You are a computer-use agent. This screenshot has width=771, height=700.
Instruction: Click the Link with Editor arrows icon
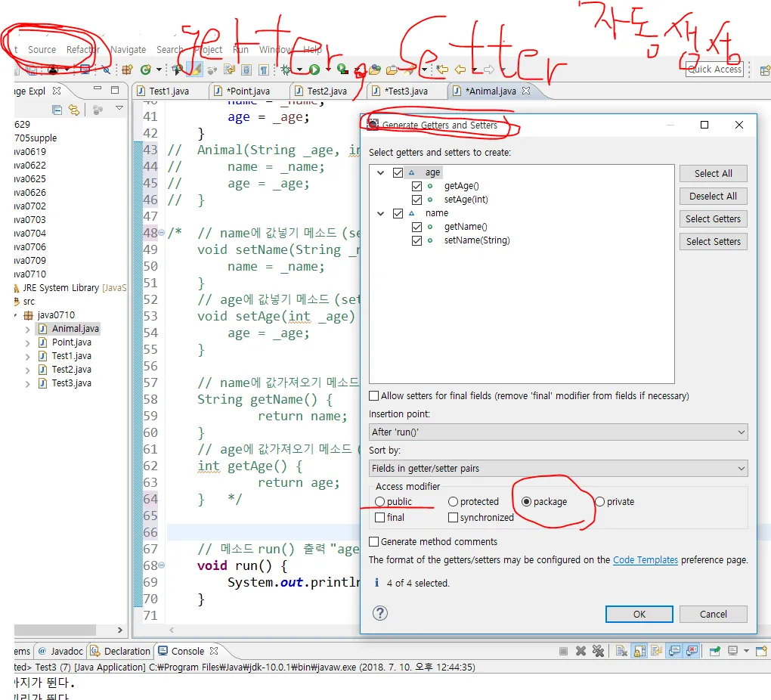tap(74, 110)
